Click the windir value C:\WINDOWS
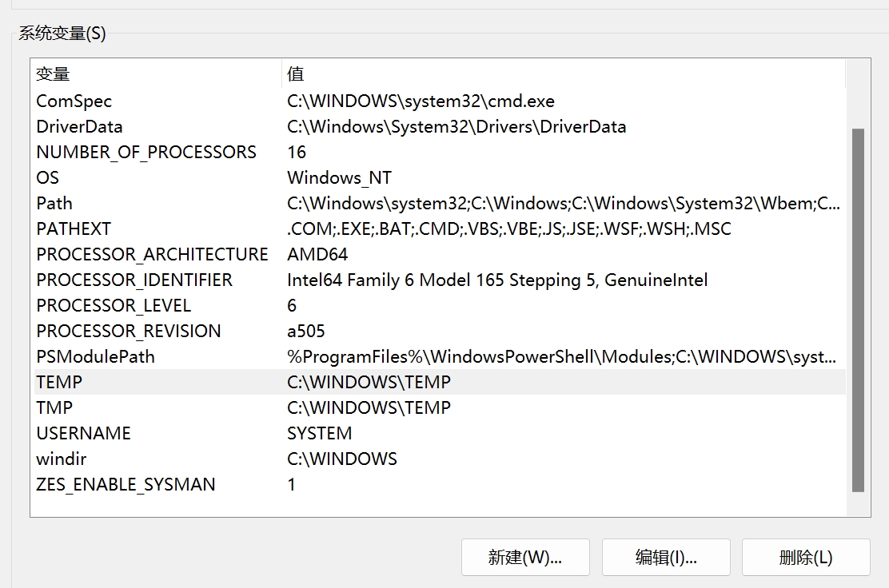Image resolution: width=889 pixels, height=588 pixels. click(342, 459)
